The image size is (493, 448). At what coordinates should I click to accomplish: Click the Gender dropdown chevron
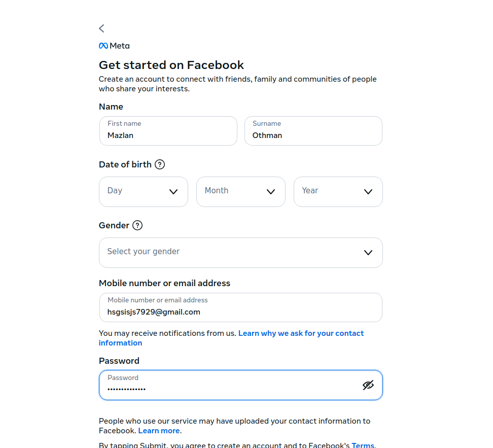click(368, 252)
